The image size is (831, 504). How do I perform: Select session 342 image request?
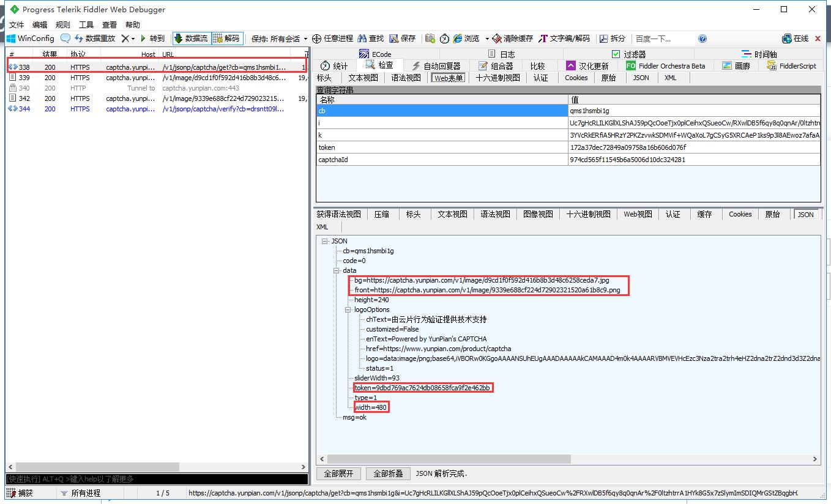click(x=157, y=98)
